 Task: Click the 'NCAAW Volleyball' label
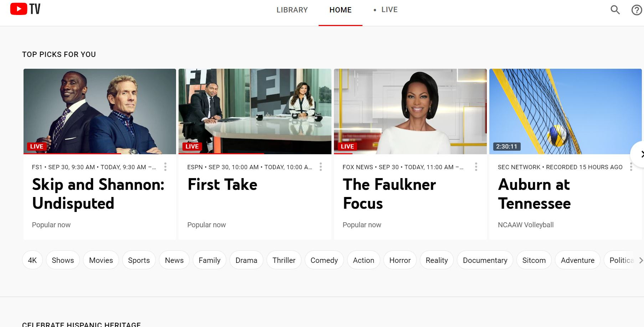[526, 225]
